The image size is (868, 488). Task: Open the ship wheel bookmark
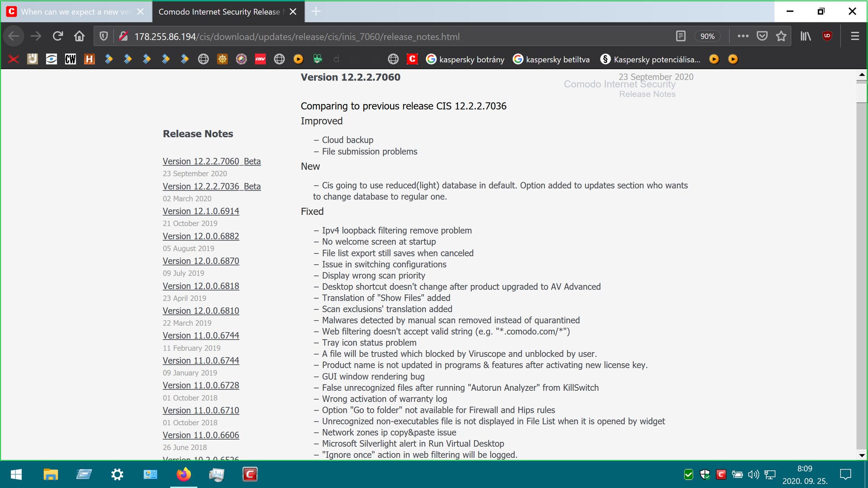pos(222,59)
